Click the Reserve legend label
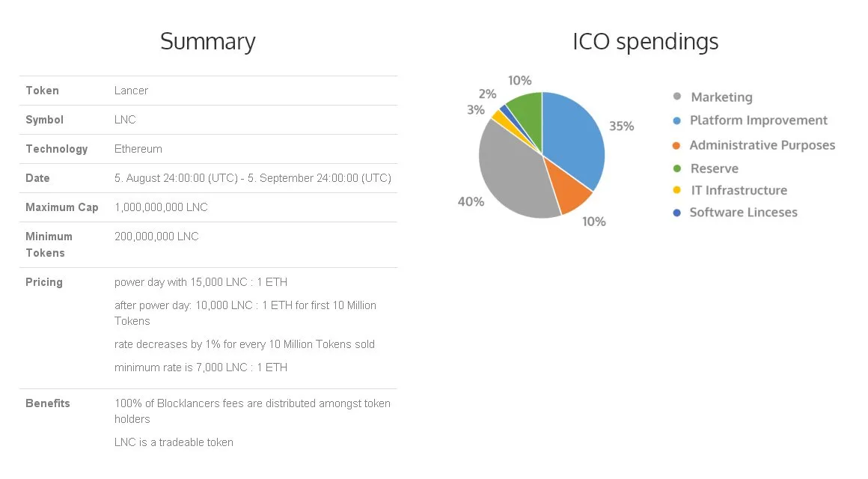The height and width of the screenshot is (479, 868). coord(714,168)
